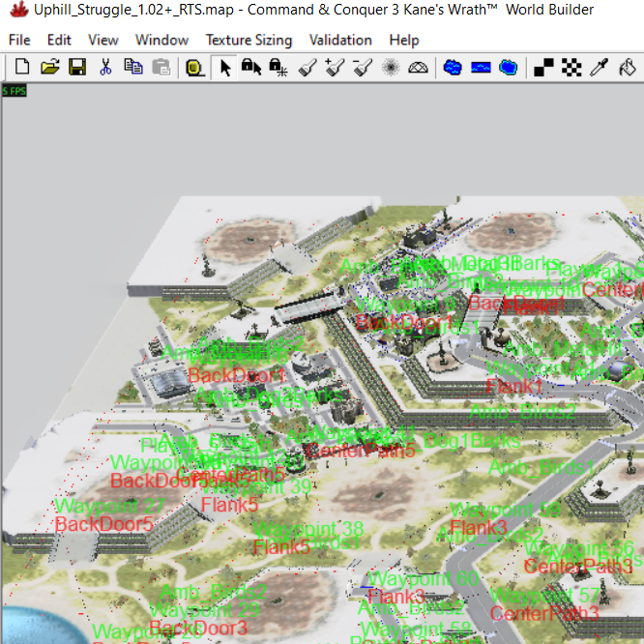The height and width of the screenshot is (644, 644).
Task: Select the 'Waypoint 60' label
Action: 423,578
